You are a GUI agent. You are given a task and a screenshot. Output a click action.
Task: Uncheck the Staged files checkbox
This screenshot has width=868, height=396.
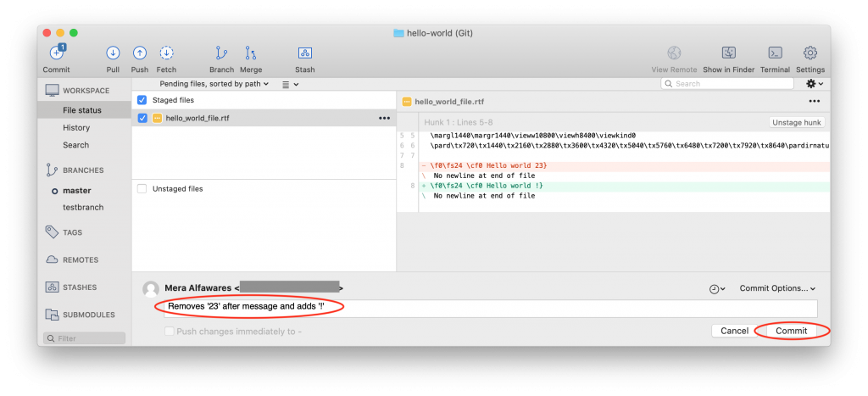[x=142, y=100]
